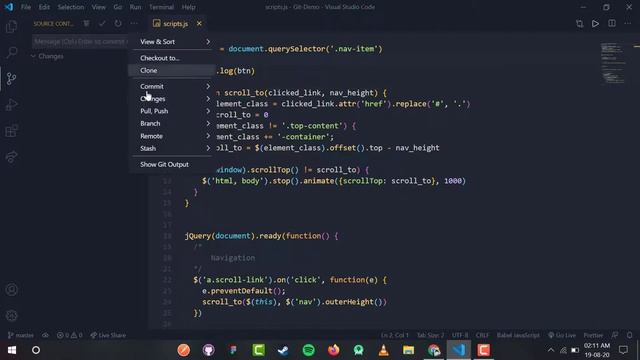The image size is (640, 360).
Task: Click the master branch in status bar
Action: 21,335
